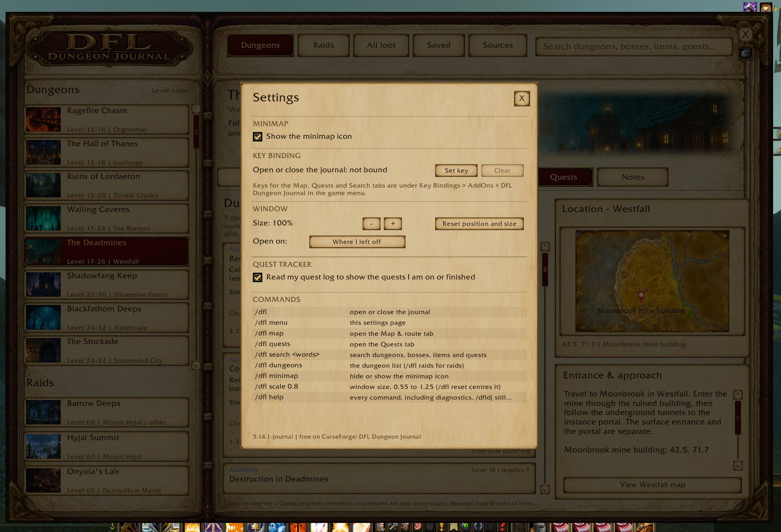Click the Clear key binding button
Viewport: 781px width, 532px height.
(502, 170)
